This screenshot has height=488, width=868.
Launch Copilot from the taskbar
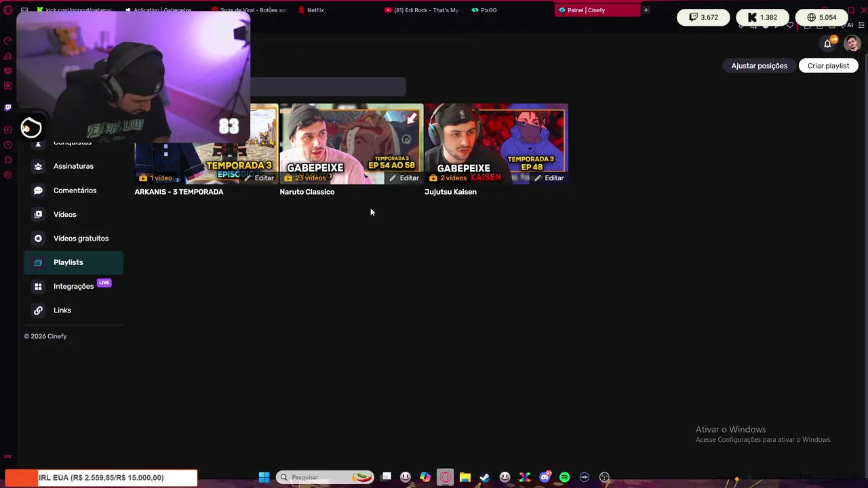click(x=425, y=477)
